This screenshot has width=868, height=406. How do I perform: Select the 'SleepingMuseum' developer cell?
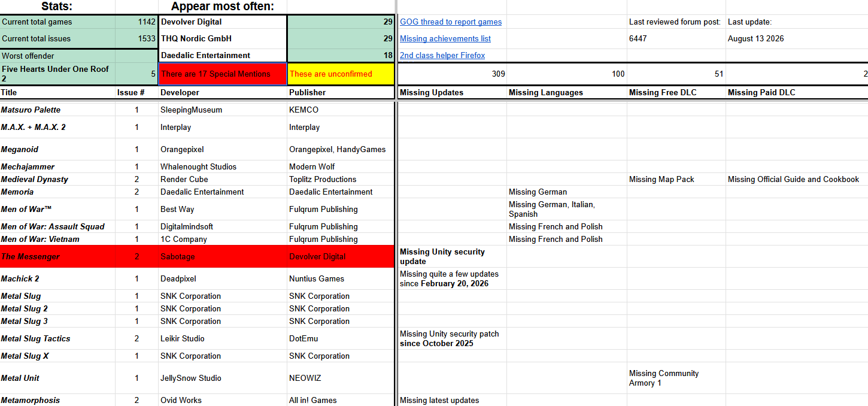click(x=223, y=110)
